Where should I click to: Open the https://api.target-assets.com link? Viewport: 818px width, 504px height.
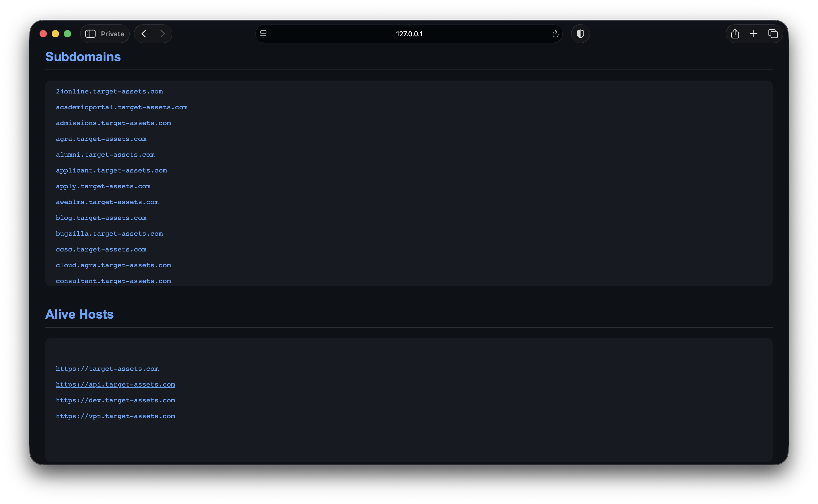click(x=115, y=384)
